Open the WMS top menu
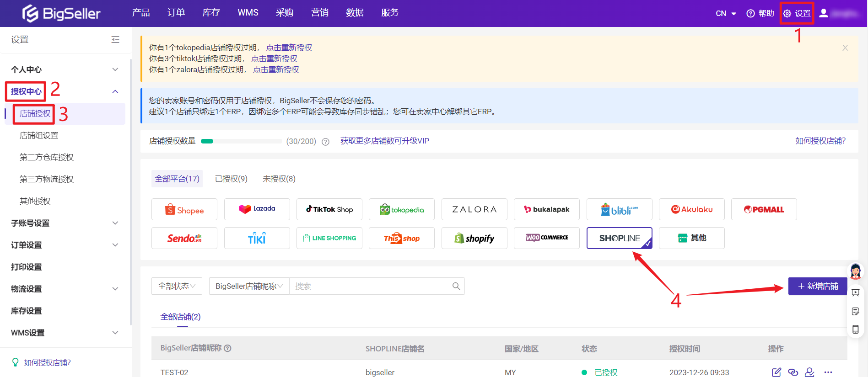This screenshot has width=868, height=377. click(x=248, y=13)
